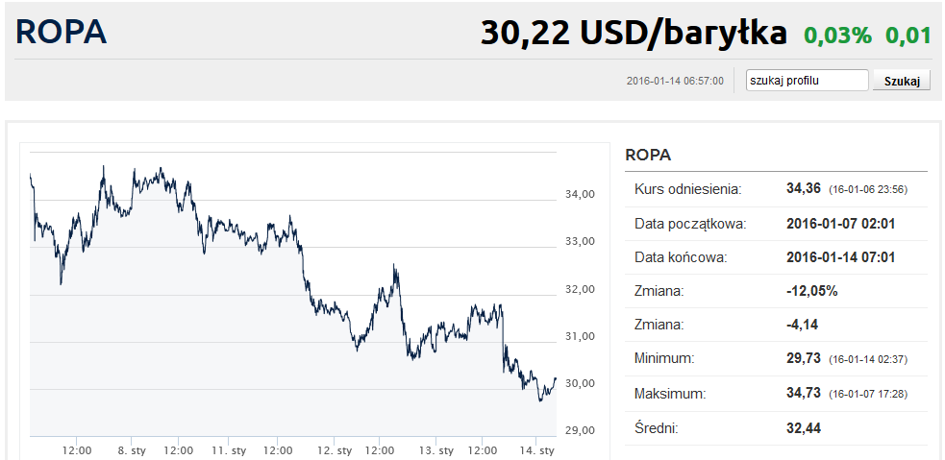The image size is (945, 460).
Task: Click the 30,22 USD/baryłka price
Action: (x=633, y=33)
